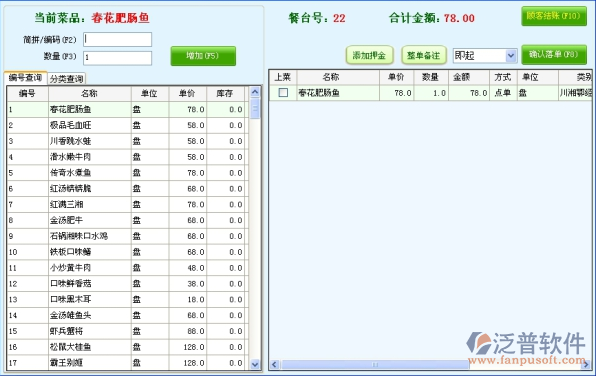Open 整单备注 remarks button
Screen dimensions: 596x376
423,56
